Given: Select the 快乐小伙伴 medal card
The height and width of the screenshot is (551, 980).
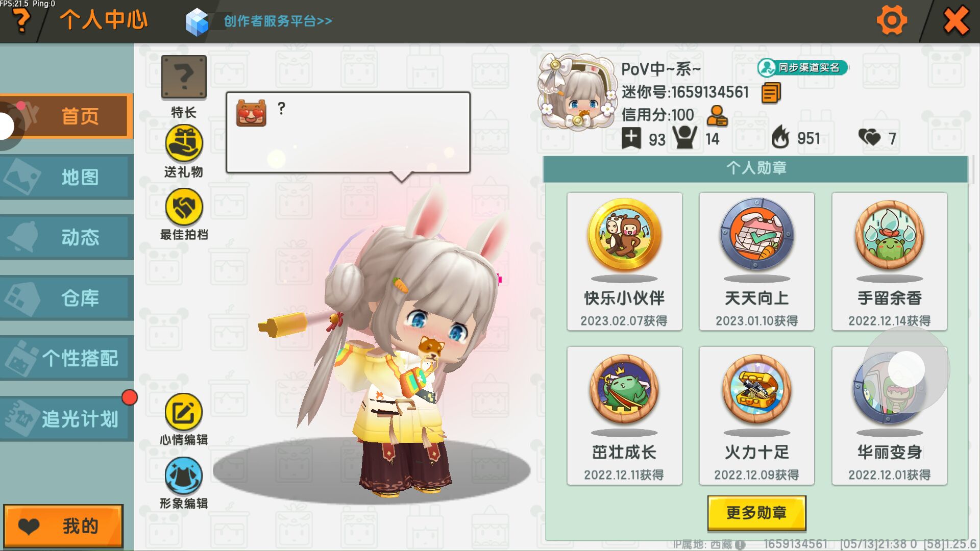Looking at the screenshot, I should [x=624, y=261].
